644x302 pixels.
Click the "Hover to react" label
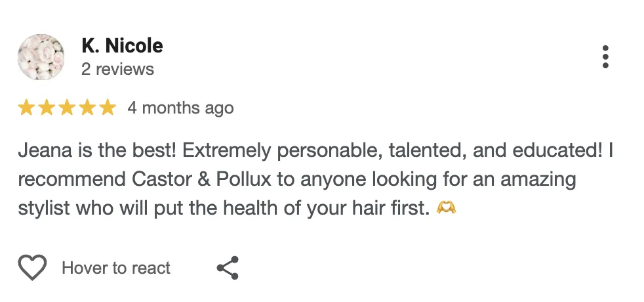(116, 268)
